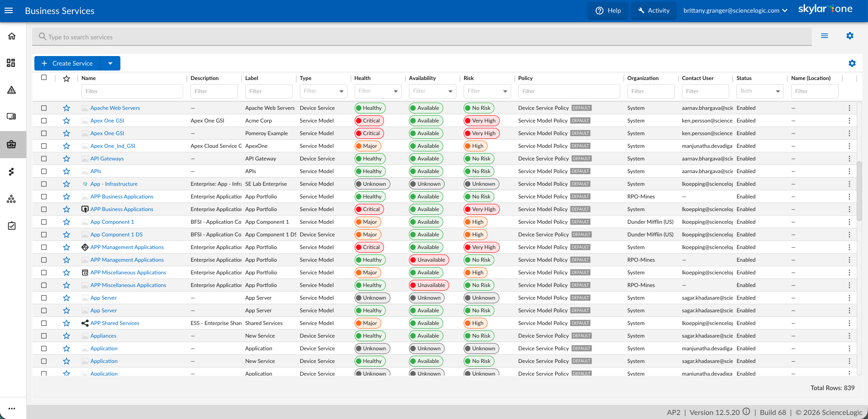
Task: Check the Appliances row checkbox
Action: (x=44, y=336)
